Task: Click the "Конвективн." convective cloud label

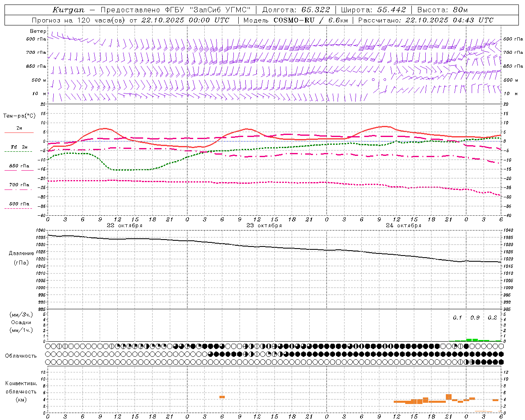Action: 21,383
